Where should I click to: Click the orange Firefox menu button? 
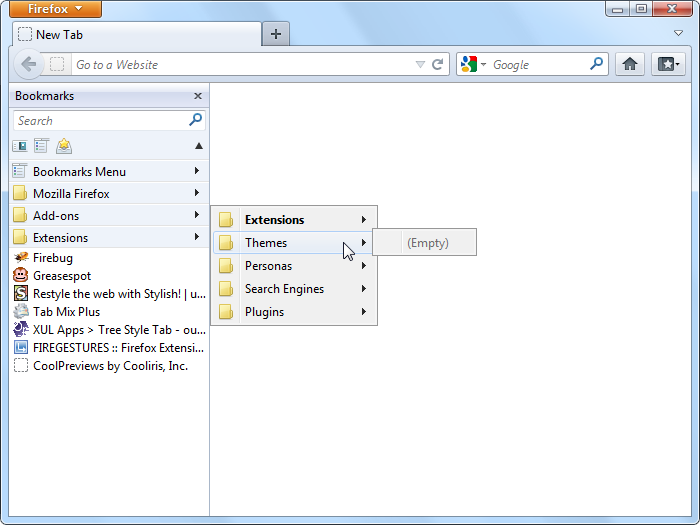click(55, 9)
